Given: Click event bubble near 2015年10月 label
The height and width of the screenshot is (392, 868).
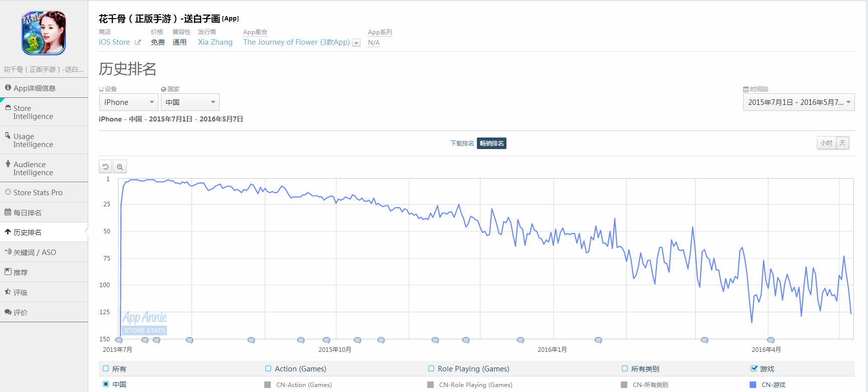Looking at the screenshot, I should (326, 340).
